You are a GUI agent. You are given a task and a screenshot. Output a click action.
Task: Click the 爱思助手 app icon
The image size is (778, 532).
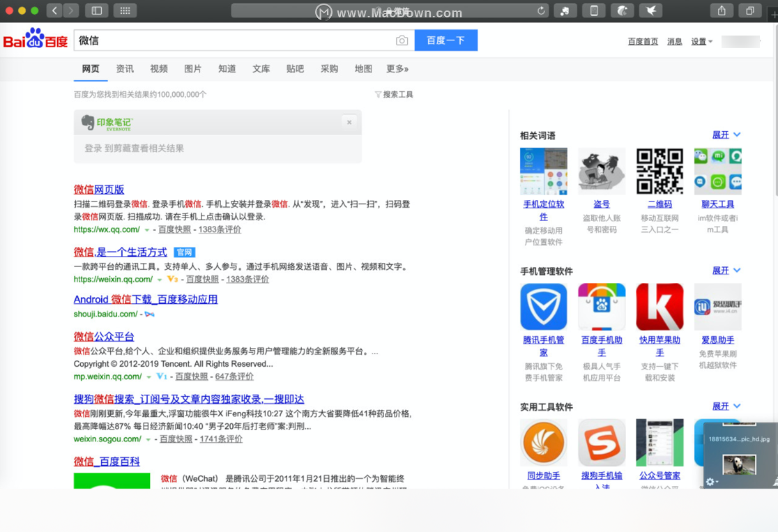[718, 307]
